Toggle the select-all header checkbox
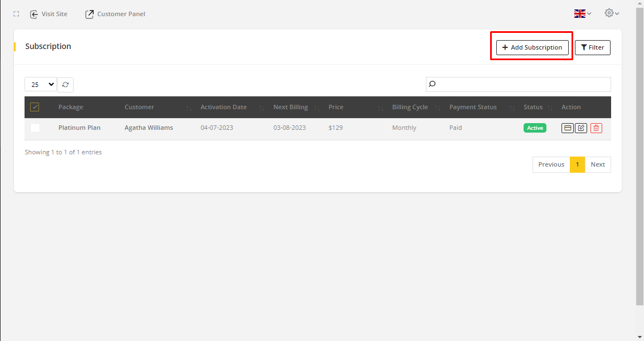Image resolution: width=644 pixels, height=341 pixels. click(35, 107)
